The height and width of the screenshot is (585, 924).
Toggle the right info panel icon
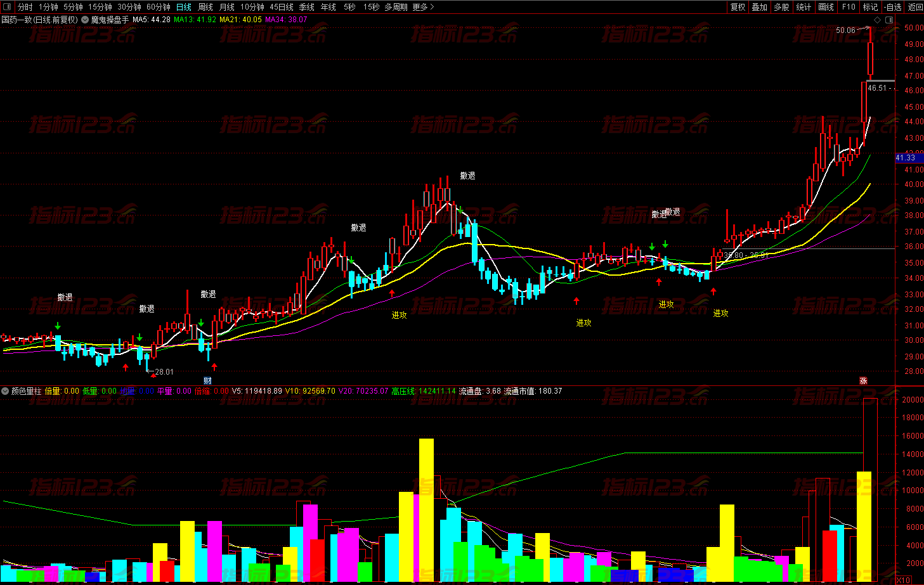point(889,20)
